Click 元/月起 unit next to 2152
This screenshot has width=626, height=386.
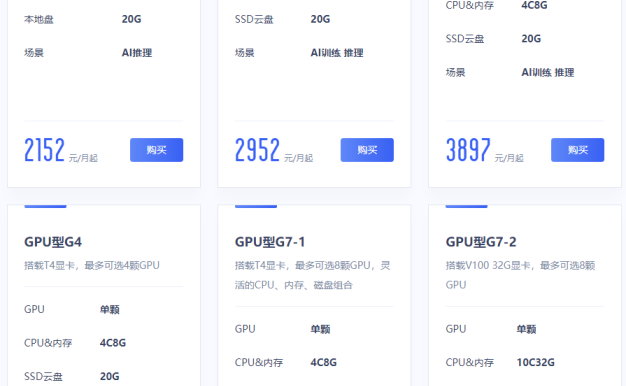(83, 158)
